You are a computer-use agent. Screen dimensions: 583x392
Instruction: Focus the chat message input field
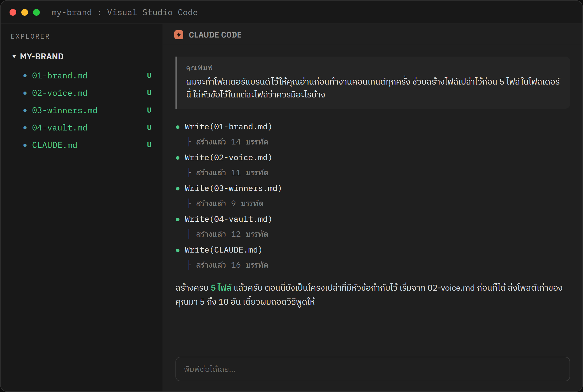(373, 369)
